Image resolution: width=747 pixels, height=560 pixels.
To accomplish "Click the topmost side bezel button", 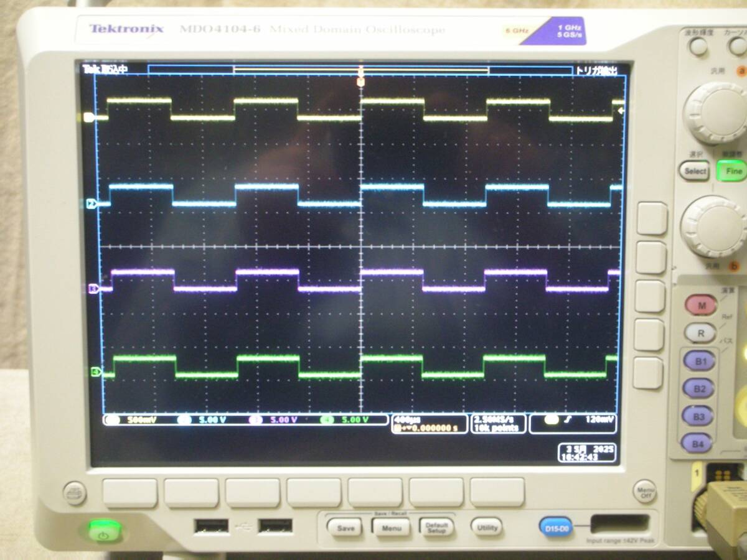I will point(652,218).
